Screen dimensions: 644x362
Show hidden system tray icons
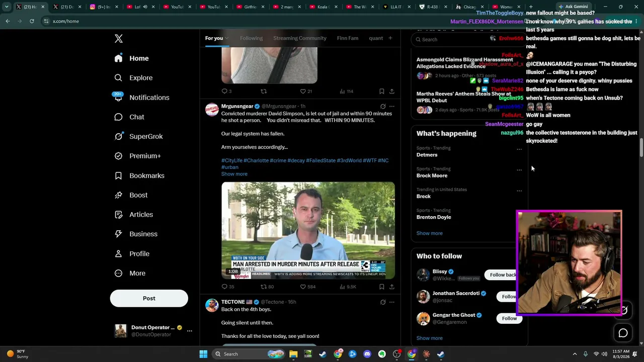[575, 354]
